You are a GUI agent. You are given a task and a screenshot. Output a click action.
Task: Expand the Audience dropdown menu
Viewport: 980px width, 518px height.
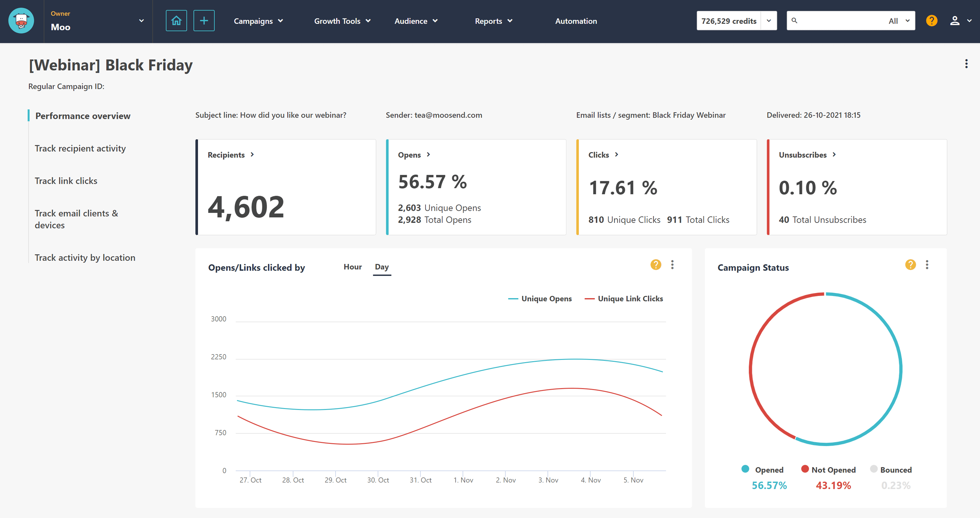click(x=415, y=21)
